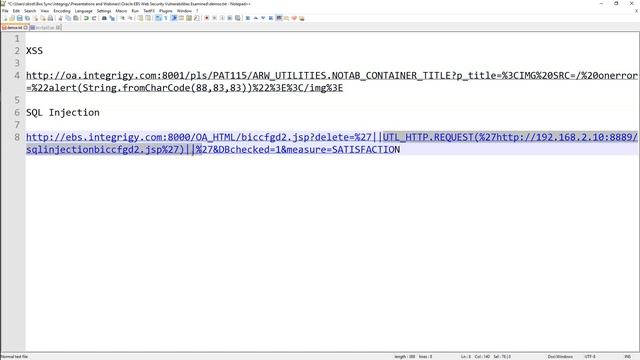Click the Save toolbar icon
The height and width of the screenshot is (360, 640).
20,18
